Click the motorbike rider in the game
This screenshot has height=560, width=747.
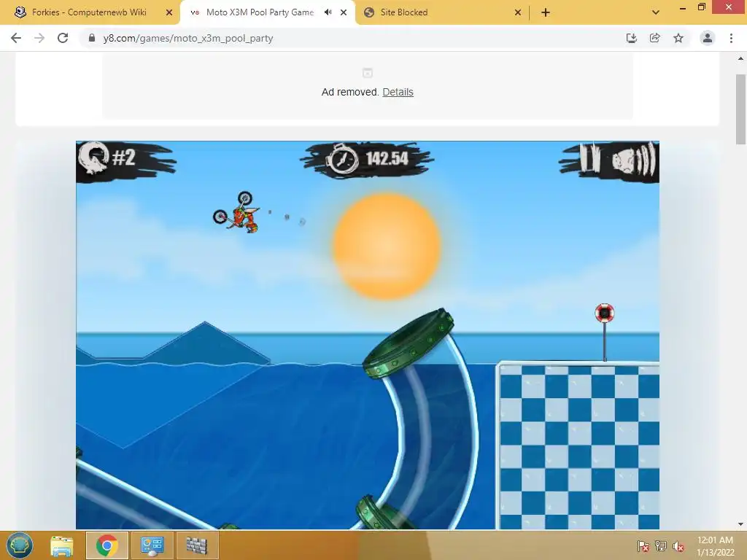click(237, 212)
